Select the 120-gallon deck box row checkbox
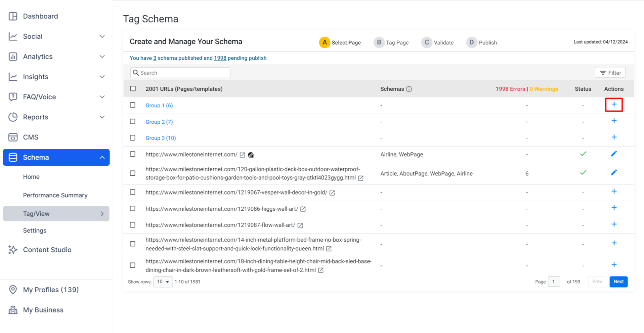The image size is (644, 333). (x=133, y=173)
